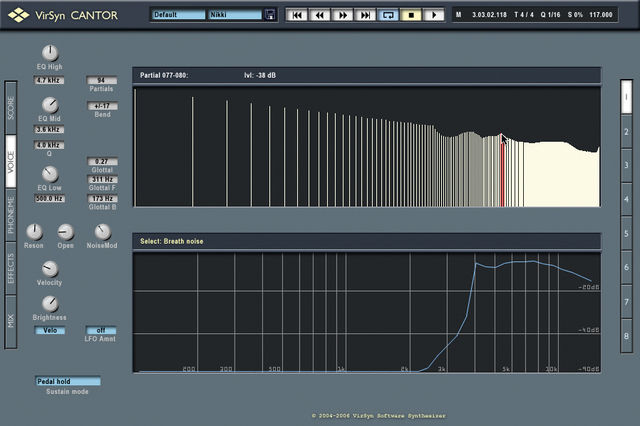Toggle the Velo brightness button
The width and height of the screenshot is (640, 426).
pyautogui.click(x=49, y=330)
